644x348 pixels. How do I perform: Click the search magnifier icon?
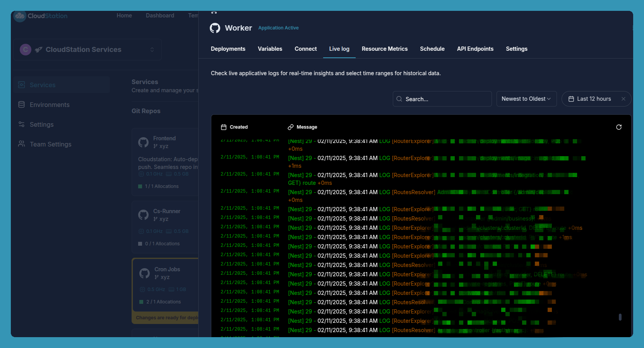click(399, 99)
